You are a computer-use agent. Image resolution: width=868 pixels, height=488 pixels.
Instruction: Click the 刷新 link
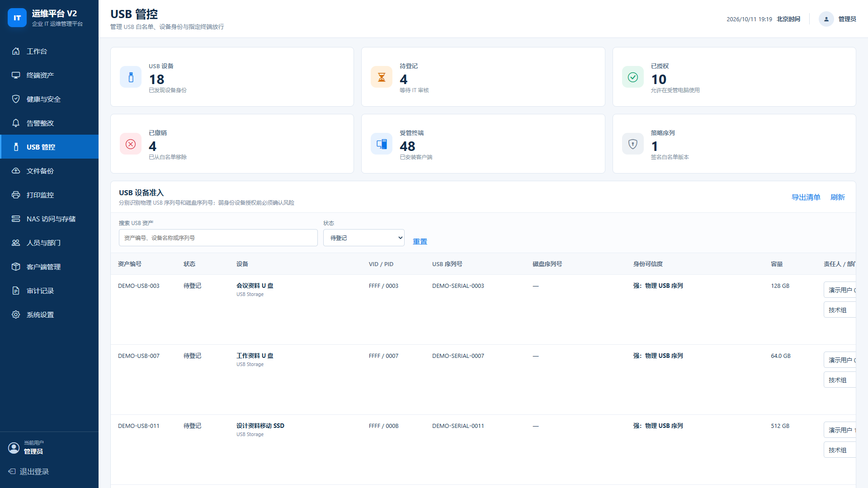tap(838, 197)
